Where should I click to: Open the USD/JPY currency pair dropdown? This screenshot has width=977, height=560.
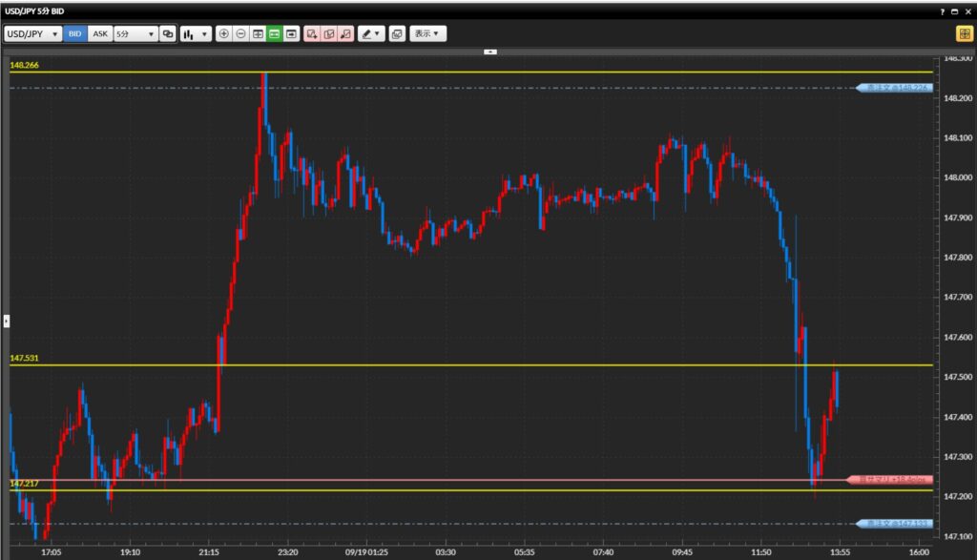point(33,33)
